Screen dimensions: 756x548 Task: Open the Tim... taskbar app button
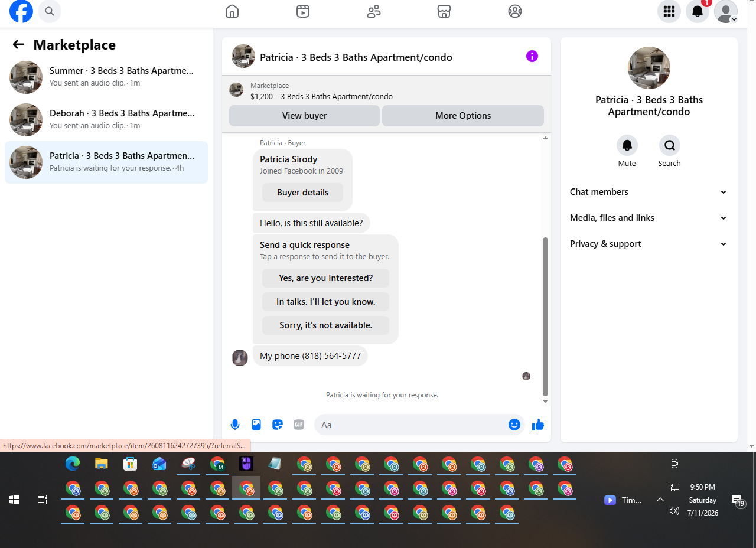[x=623, y=500]
